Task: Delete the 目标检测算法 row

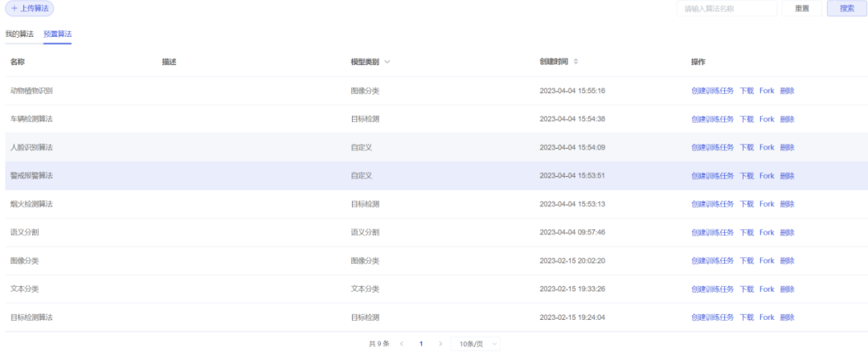Action: tap(787, 317)
